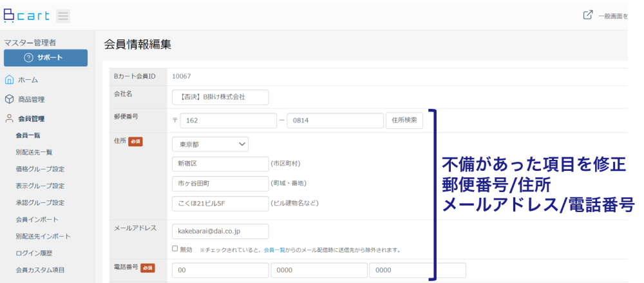Image resolution: width=644 pixels, height=283 pixels.
Task: Select 表示グループ設定 in sidebar
Action: pos(40,186)
